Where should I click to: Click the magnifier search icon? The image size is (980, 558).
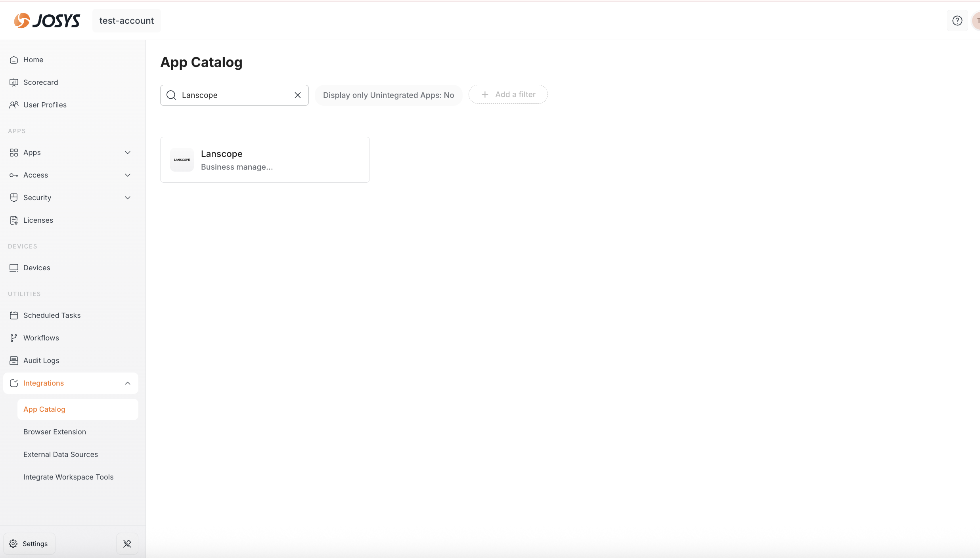point(171,95)
